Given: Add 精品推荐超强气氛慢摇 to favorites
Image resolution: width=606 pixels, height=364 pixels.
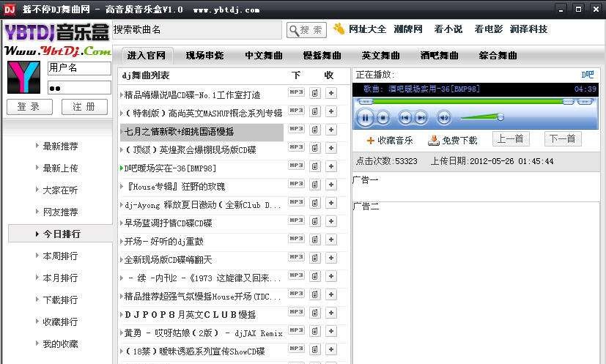Looking at the screenshot, I should [331, 294].
